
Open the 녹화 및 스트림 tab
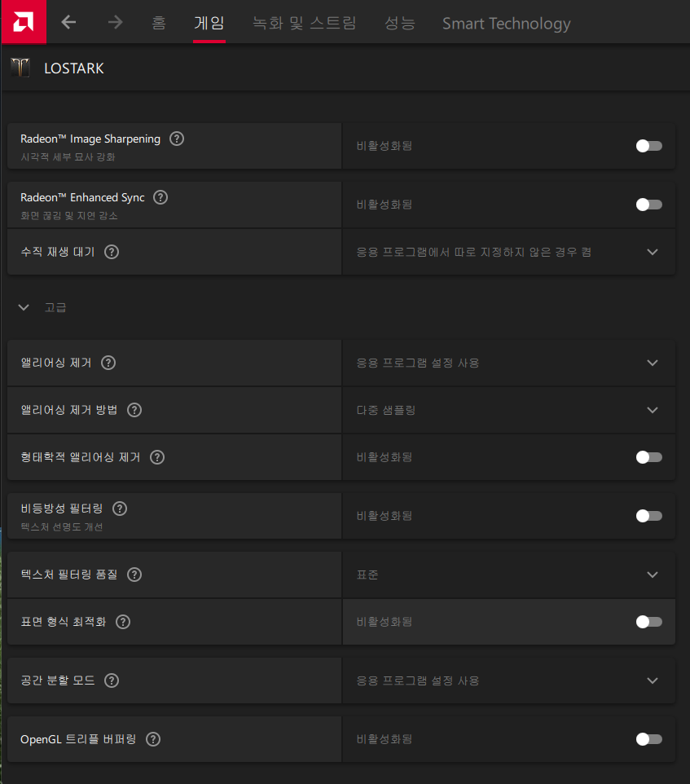click(x=304, y=23)
